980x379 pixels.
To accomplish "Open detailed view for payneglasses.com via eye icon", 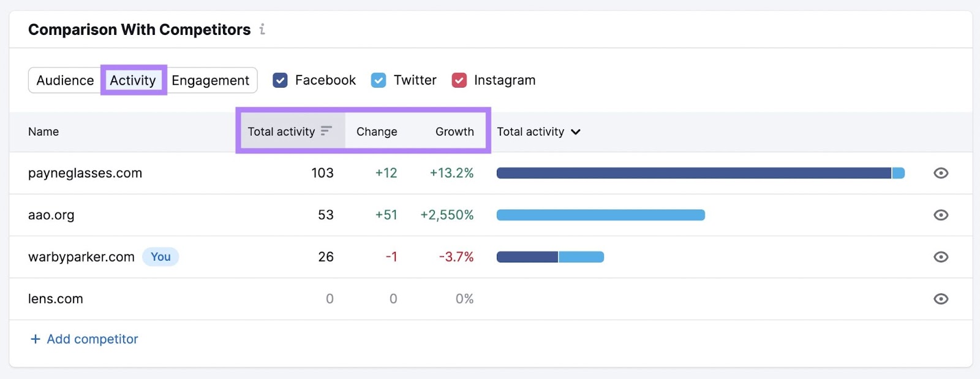I will [941, 173].
